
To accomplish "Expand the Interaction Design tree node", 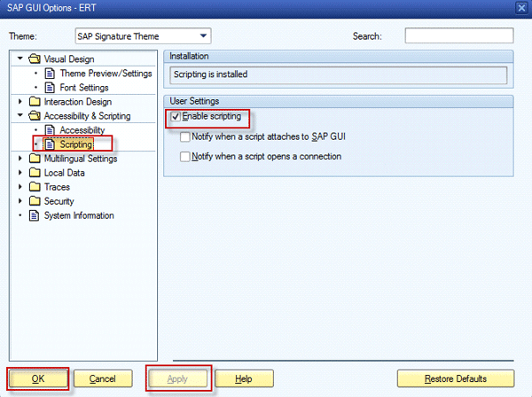I will pyautogui.click(x=20, y=101).
